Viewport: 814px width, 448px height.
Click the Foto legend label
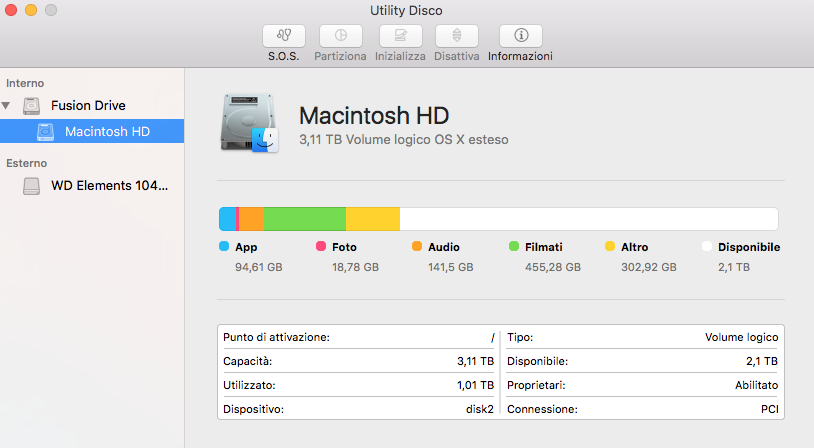tap(344, 247)
